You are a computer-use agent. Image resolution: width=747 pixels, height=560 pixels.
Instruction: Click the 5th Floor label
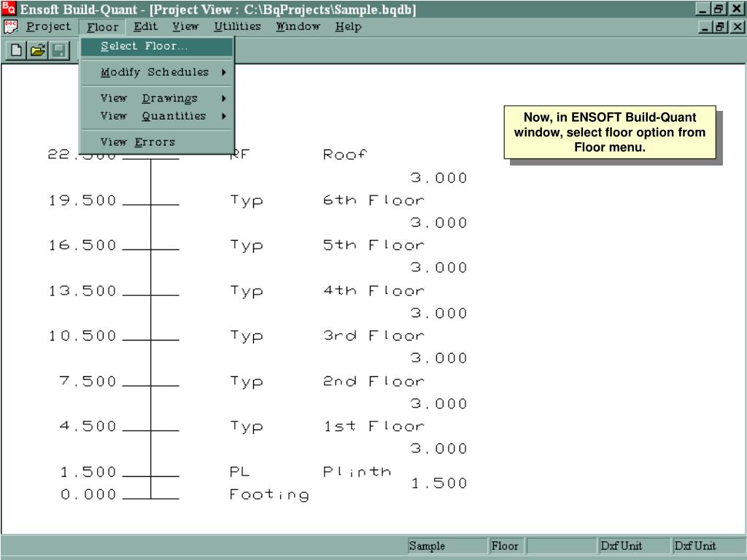coord(373,245)
